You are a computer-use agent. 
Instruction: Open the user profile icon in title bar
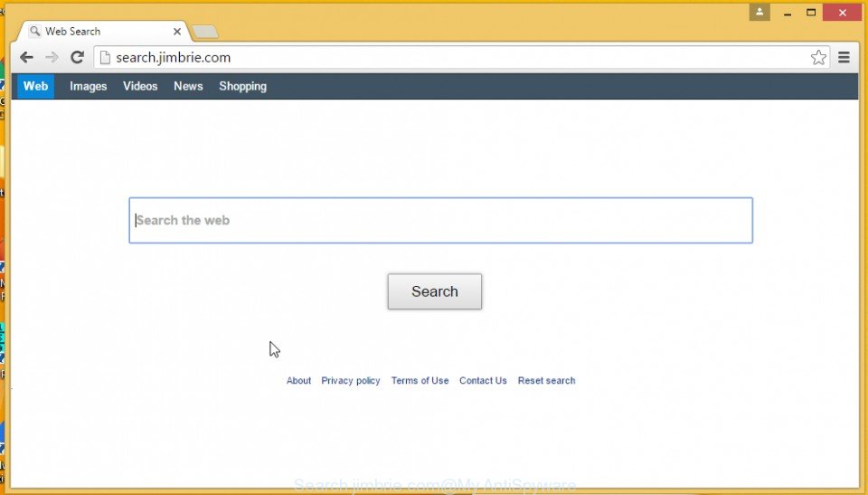click(x=759, y=12)
